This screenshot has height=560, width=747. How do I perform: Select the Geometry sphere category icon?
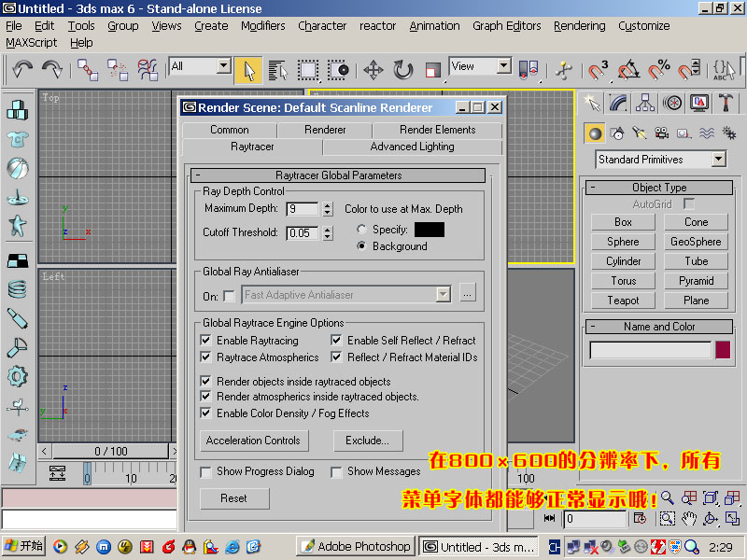(595, 133)
